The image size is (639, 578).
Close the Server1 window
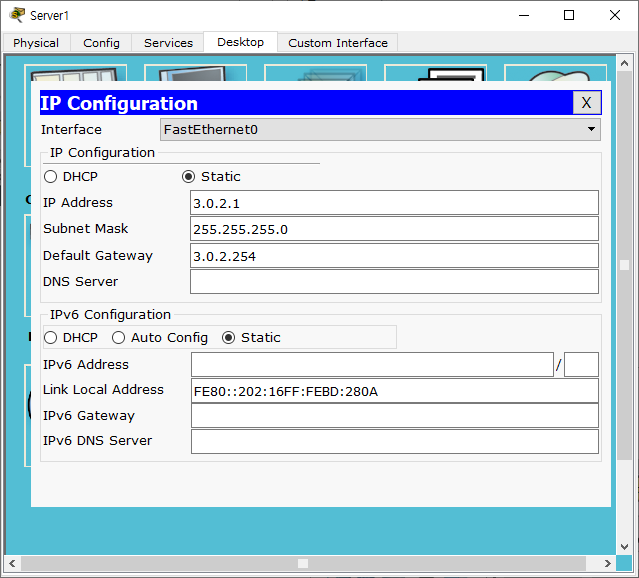point(615,15)
